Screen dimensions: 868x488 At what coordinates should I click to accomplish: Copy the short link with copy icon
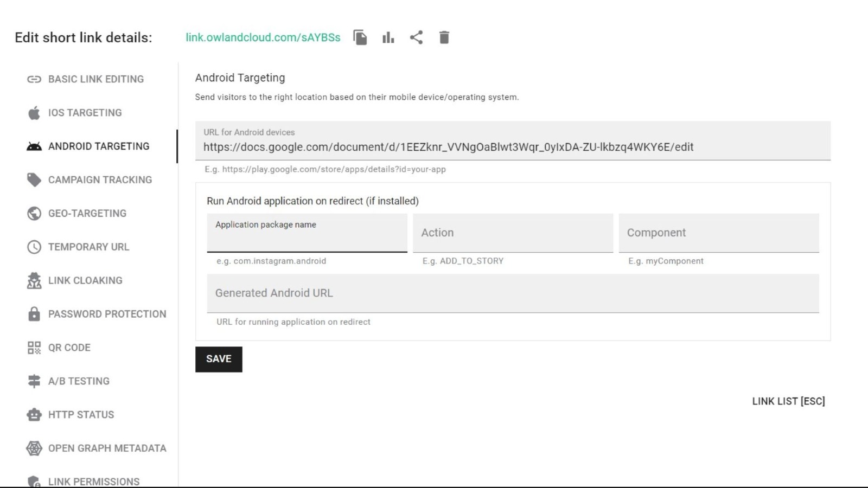360,37
